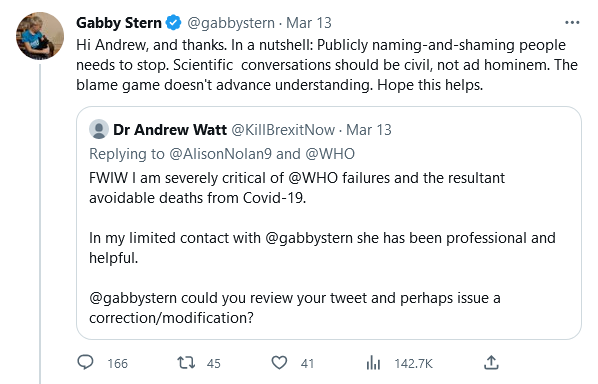
Task: Open the quoted tweet body text
Action: (322, 248)
